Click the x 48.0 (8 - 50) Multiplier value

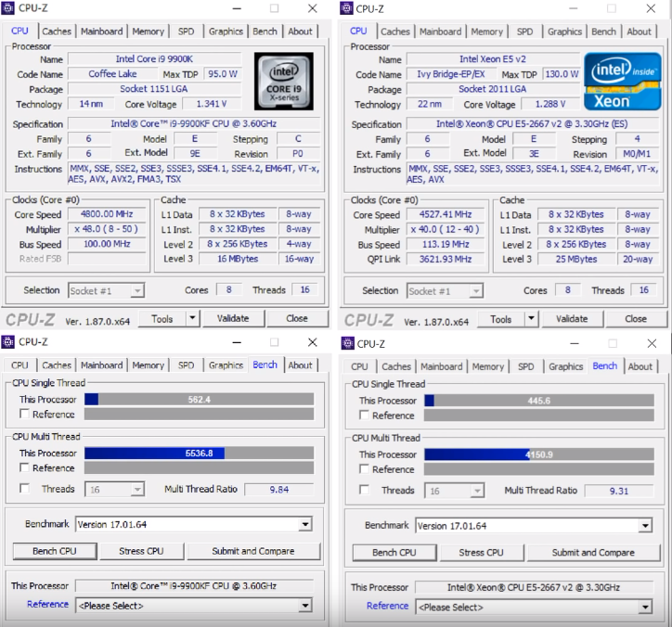point(107,229)
